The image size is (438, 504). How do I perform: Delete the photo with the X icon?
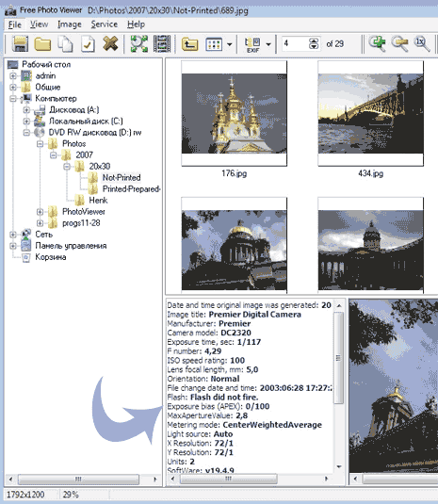point(110,43)
